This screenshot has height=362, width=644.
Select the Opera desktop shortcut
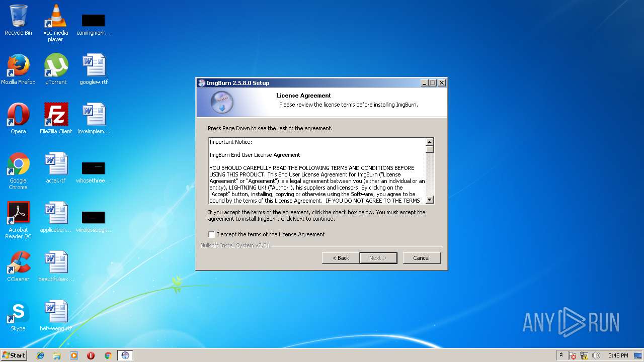(x=18, y=119)
